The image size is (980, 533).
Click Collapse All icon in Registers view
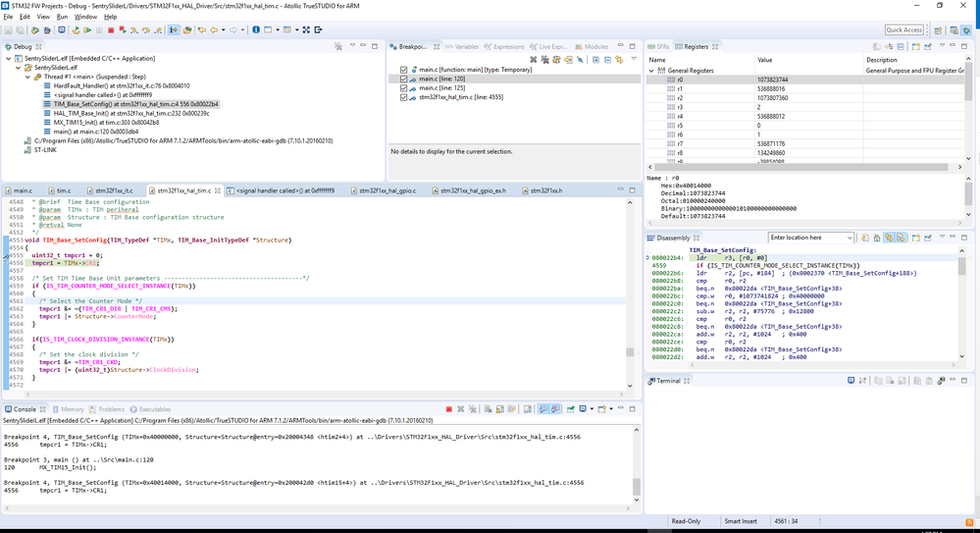(901, 46)
